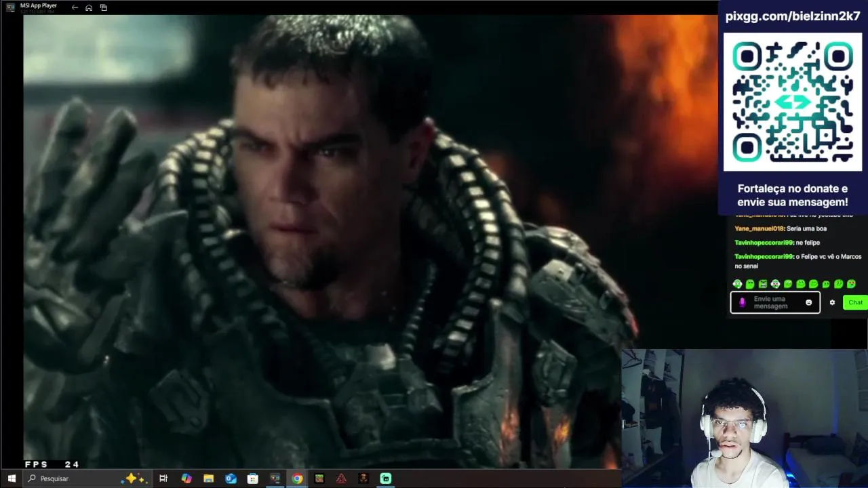Image resolution: width=868 pixels, height=488 pixels.
Task: Click the streamer webcam overlay
Action: pyautogui.click(x=745, y=418)
